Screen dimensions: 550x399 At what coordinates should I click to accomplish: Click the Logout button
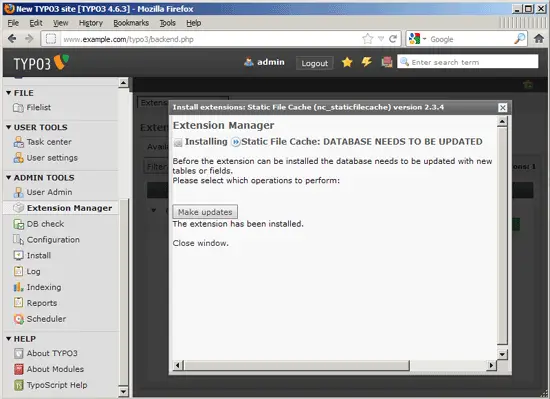(315, 63)
